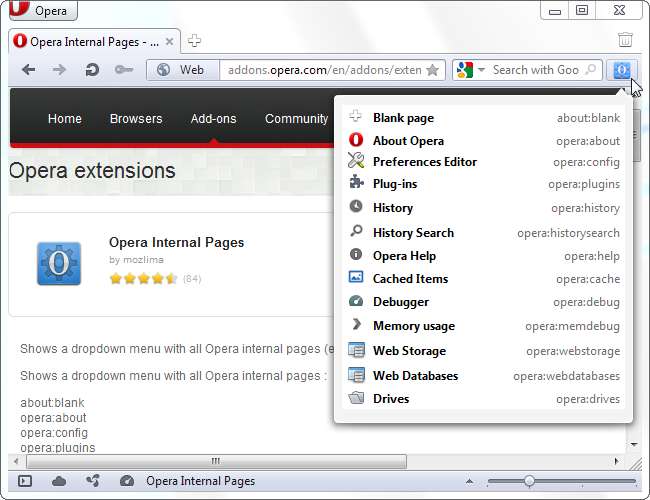Click the horizontal scrollbar thumb
The image size is (650, 500).
(x=216, y=461)
